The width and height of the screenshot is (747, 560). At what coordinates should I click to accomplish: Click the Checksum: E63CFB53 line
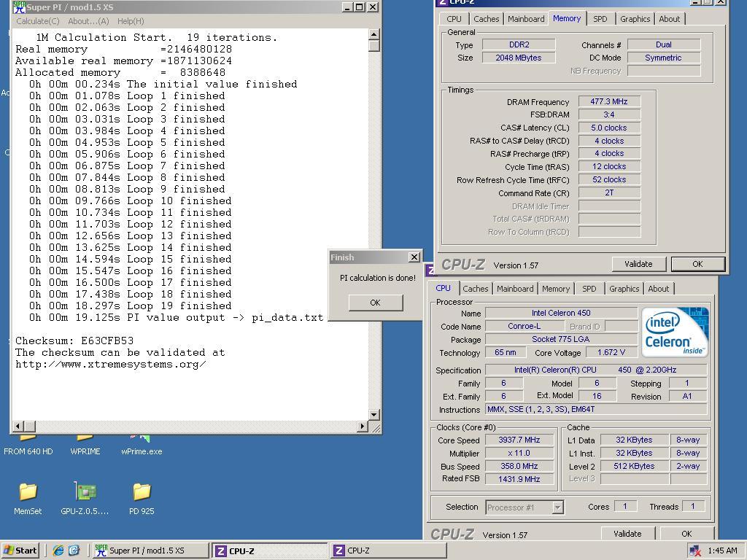[74, 341]
